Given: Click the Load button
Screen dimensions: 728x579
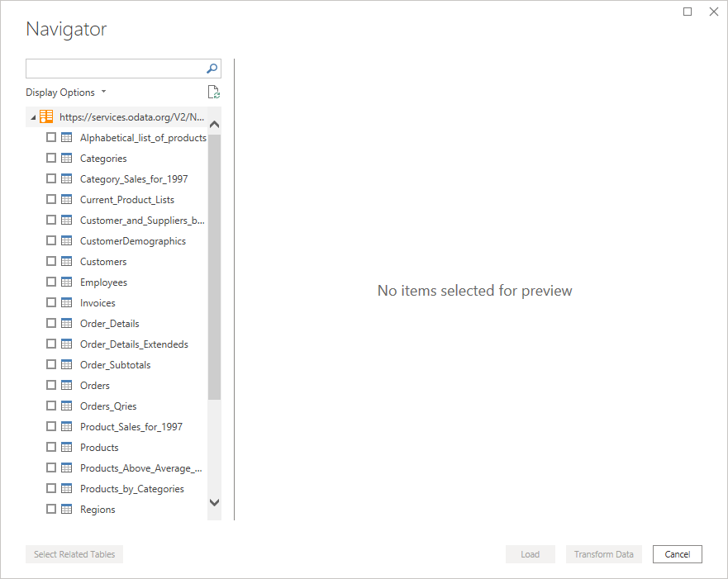Looking at the screenshot, I should (x=531, y=554).
